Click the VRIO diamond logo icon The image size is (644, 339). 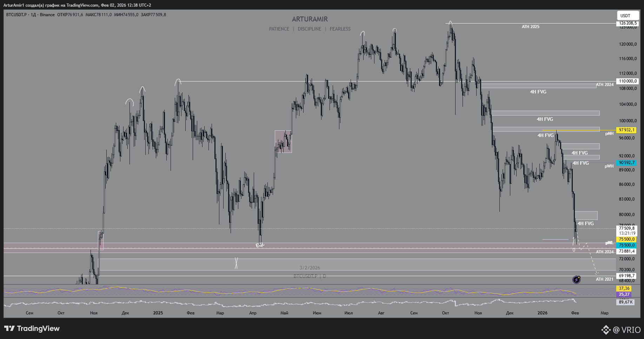pyautogui.click(x=606, y=330)
